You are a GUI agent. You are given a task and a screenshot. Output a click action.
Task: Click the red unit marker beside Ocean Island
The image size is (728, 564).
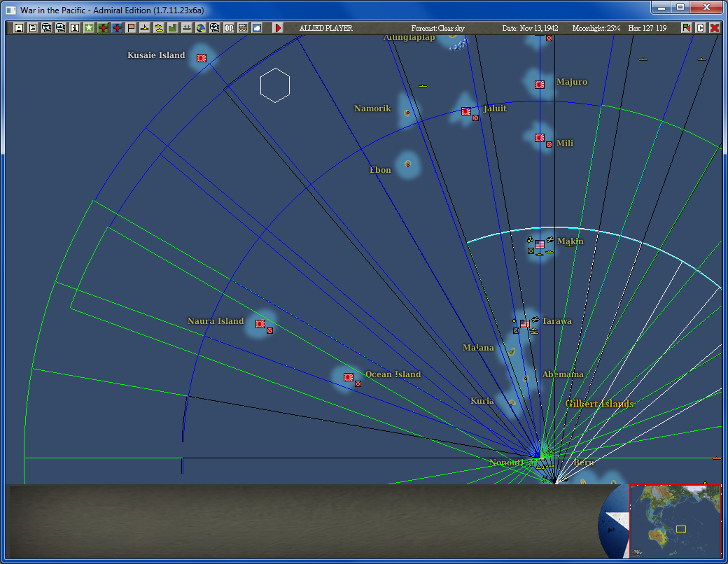[x=358, y=384]
